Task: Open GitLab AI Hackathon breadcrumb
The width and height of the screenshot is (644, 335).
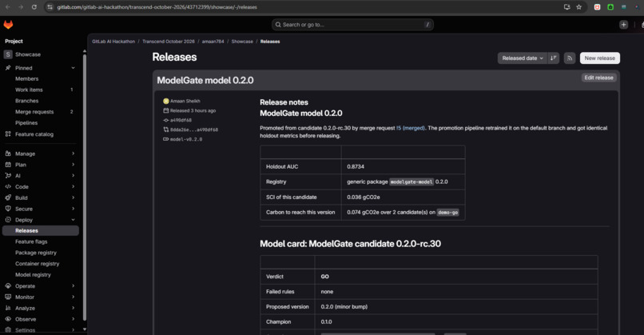Action: click(x=113, y=42)
